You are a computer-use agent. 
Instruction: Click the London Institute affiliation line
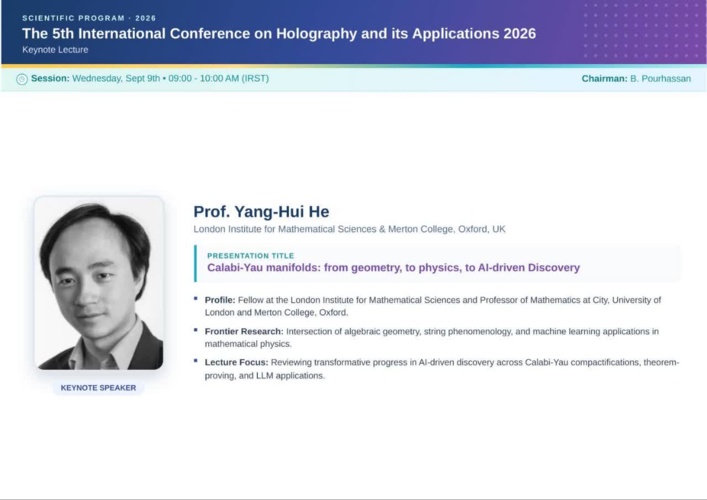pos(349,229)
